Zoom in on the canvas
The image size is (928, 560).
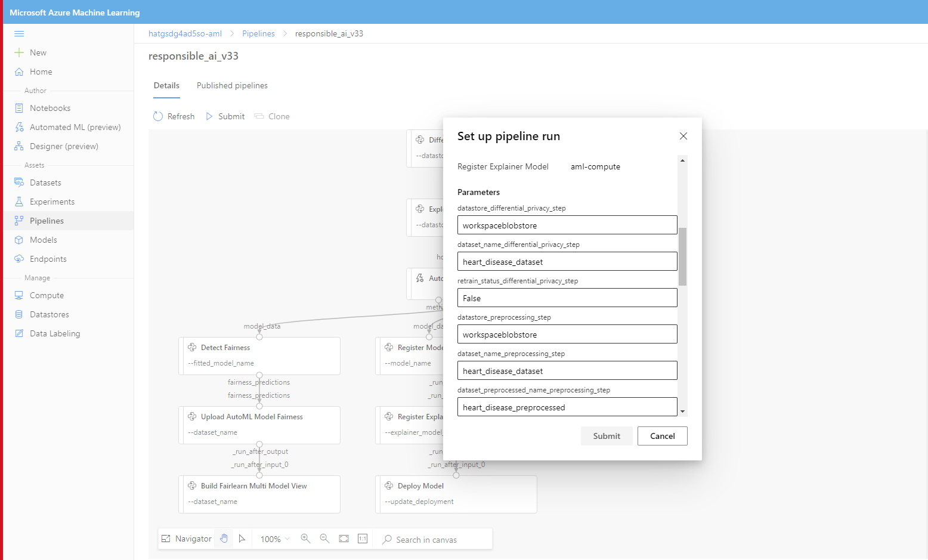tap(305, 539)
